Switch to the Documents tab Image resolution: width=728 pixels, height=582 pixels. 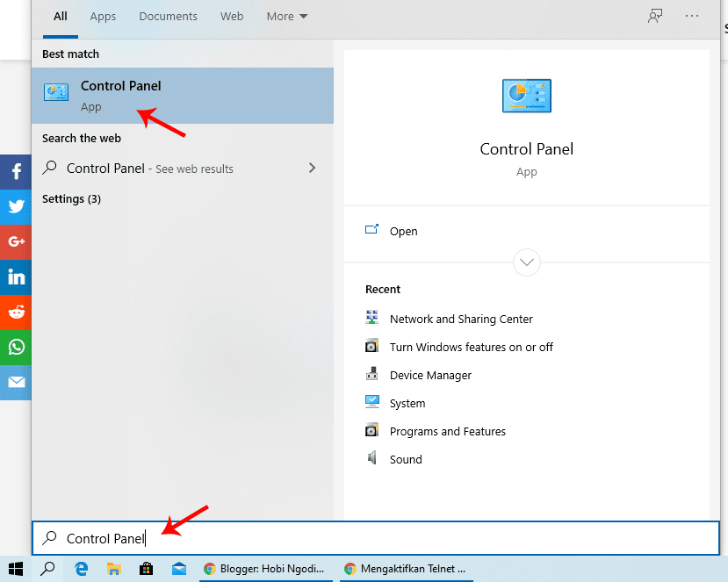point(168,17)
